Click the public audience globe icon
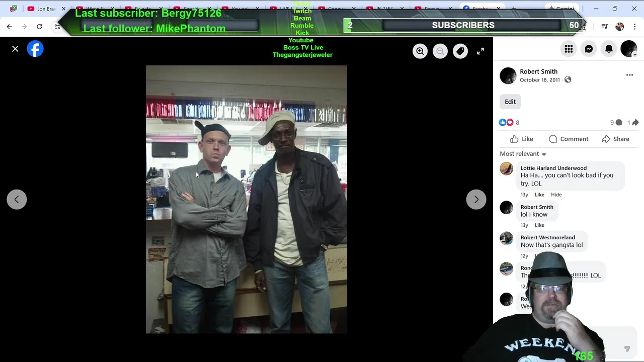The width and height of the screenshot is (644, 362). pos(568,80)
